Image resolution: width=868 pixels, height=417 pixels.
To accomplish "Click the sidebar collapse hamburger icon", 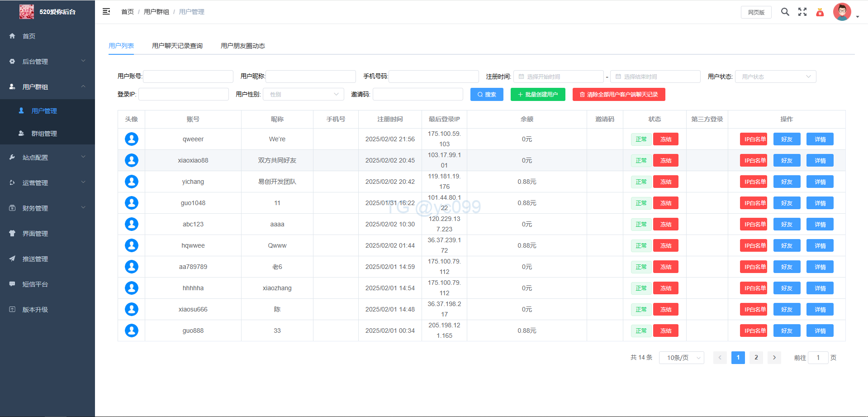I will point(106,12).
